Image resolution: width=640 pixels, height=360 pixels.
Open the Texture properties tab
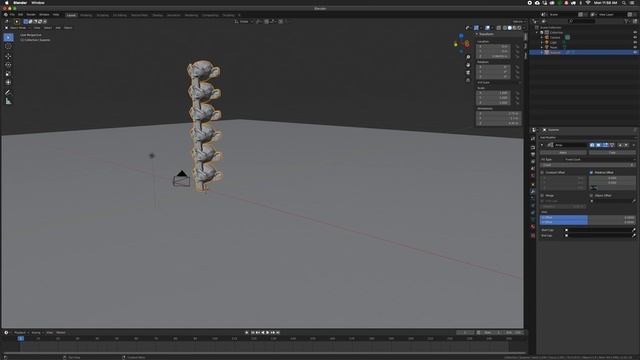click(533, 236)
